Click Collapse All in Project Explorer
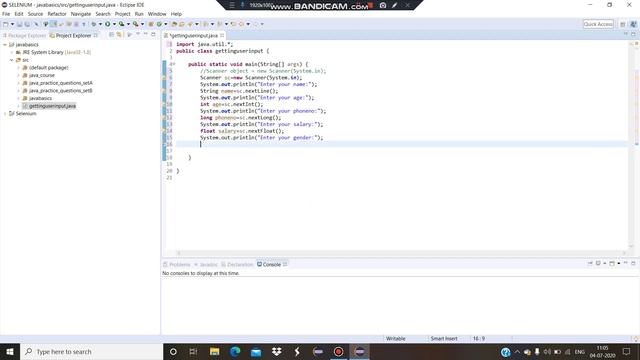 tap(111, 35)
